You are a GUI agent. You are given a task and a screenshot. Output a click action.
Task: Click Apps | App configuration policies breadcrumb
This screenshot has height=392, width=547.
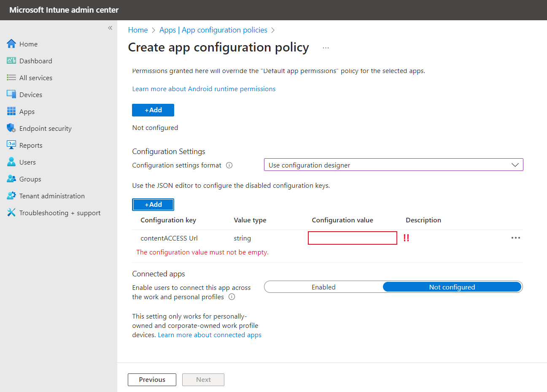213,30
